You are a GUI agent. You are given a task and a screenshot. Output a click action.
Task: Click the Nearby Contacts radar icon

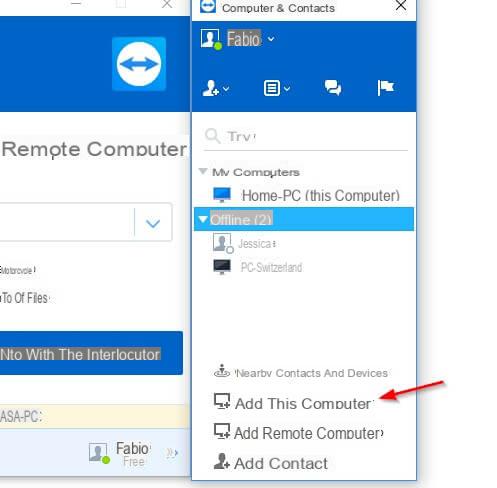pyautogui.click(x=222, y=371)
